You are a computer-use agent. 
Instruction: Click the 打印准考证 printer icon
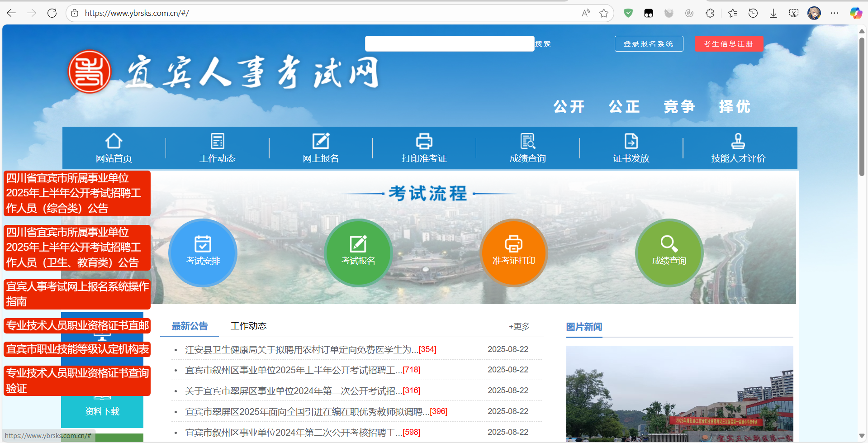pyautogui.click(x=424, y=147)
